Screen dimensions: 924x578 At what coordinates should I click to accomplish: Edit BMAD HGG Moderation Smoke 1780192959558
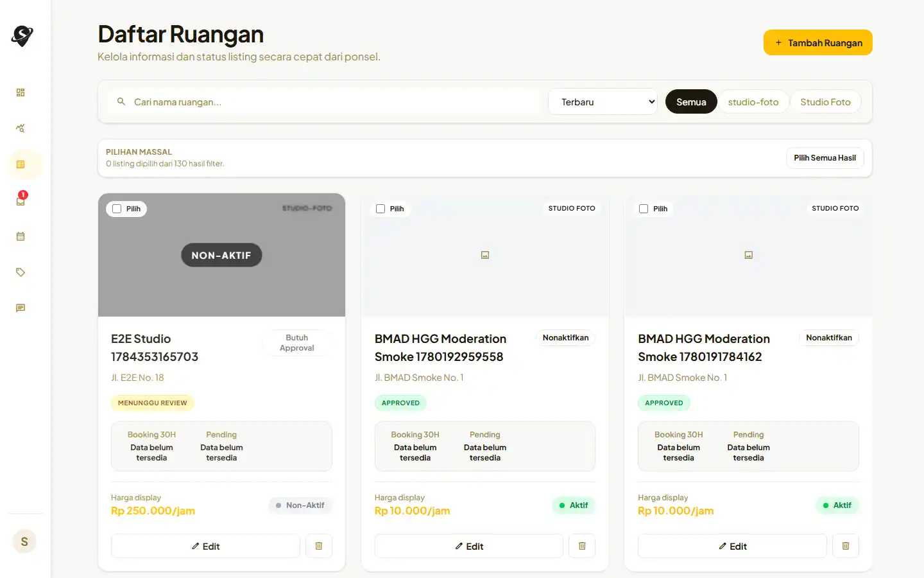(x=469, y=546)
